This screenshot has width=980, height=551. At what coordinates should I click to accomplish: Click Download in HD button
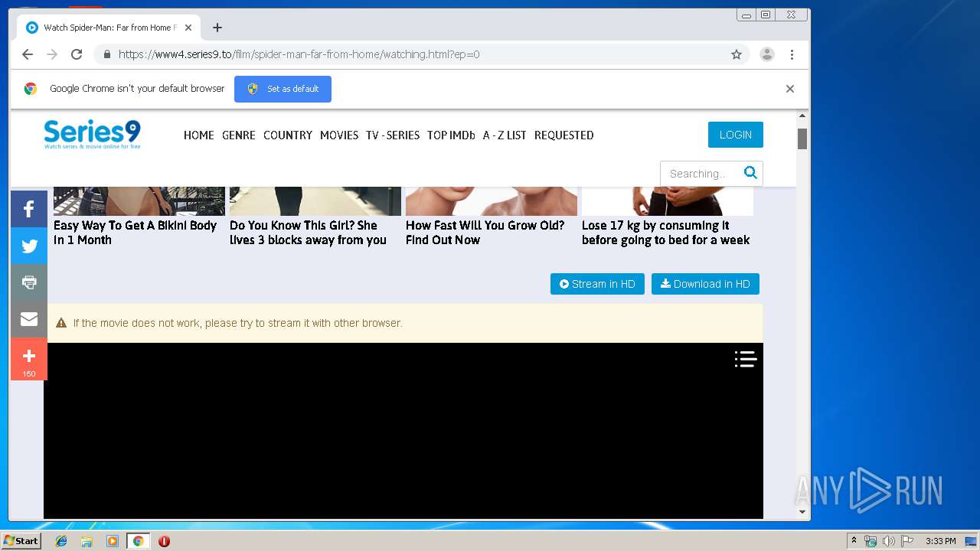pyautogui.click(x=705, y=284)
